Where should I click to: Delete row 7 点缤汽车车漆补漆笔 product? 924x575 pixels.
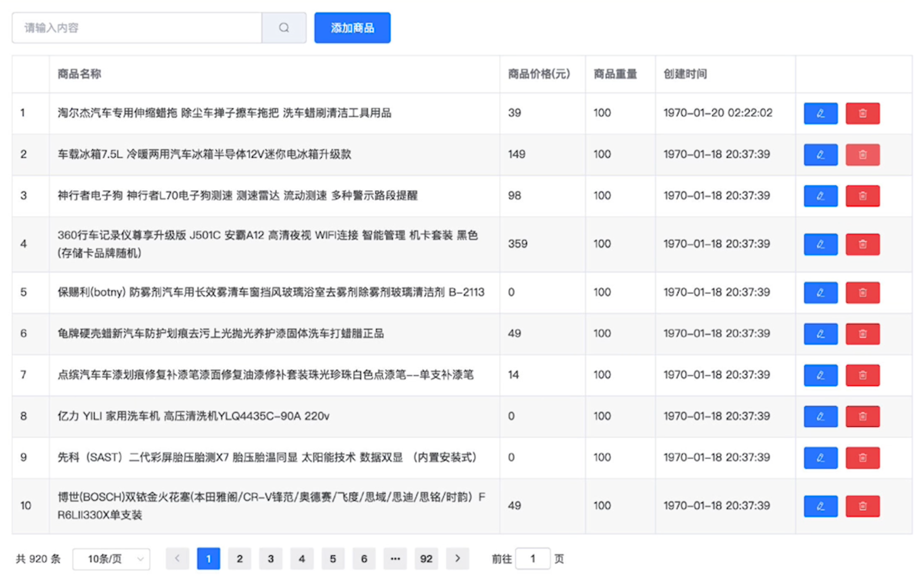pos(863,375)
